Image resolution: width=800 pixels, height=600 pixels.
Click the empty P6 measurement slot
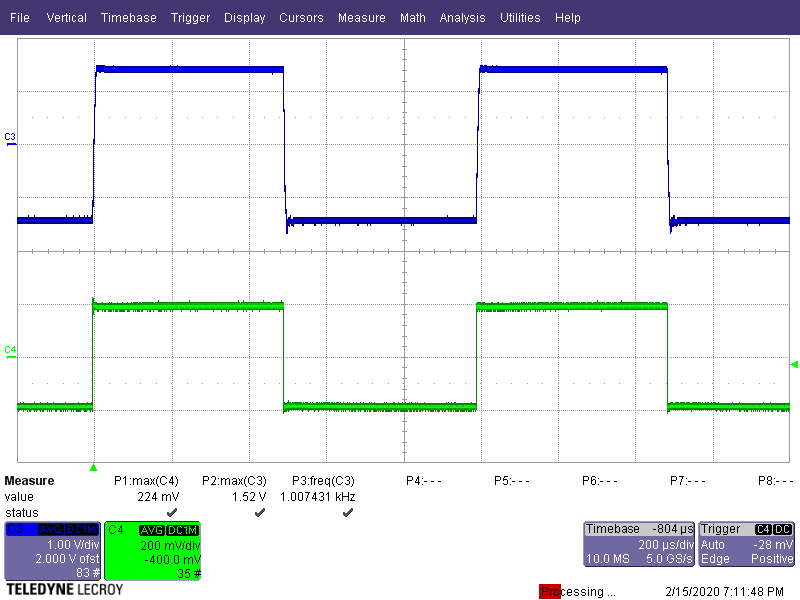point(599,481)
